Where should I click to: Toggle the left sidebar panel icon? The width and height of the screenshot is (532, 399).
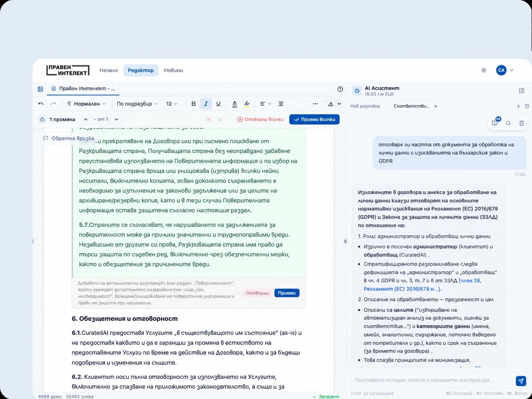click(40, 89)
